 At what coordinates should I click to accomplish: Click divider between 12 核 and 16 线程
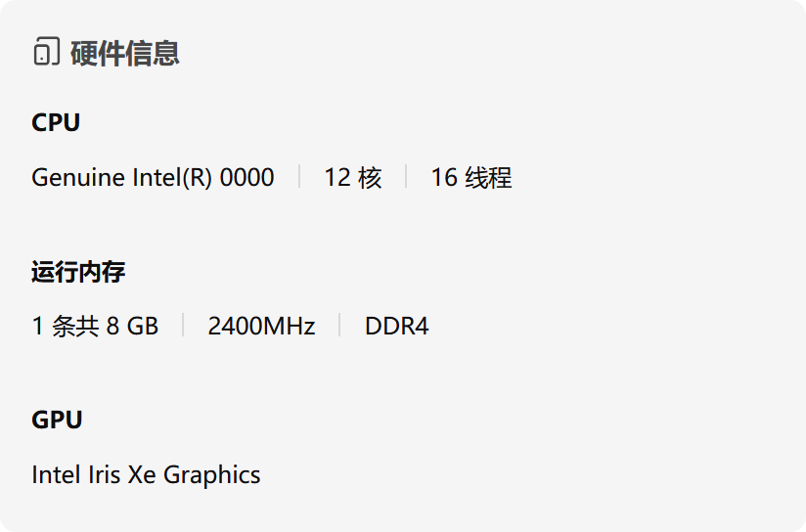click(406, 177)
